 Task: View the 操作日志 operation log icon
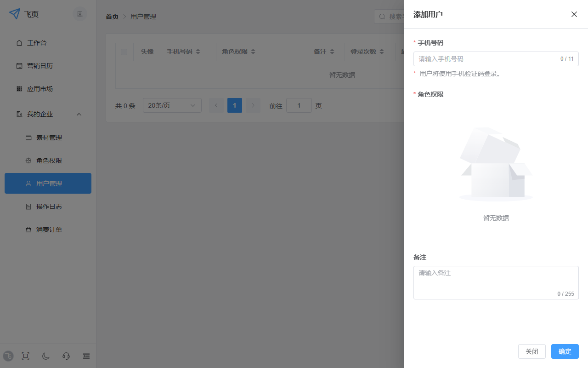tap(29, 206)
